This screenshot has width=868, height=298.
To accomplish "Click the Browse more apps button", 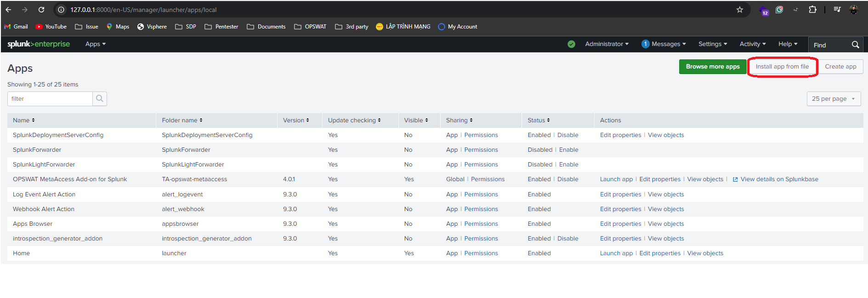I will [x=713, y=67].
